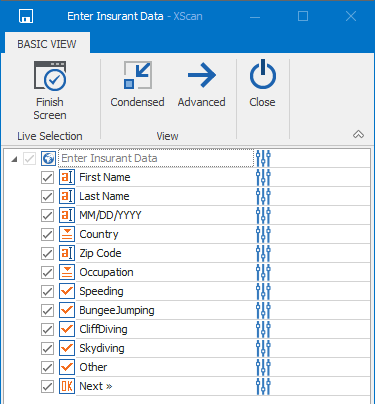
Task: Open settings sliders for First Name
Action: (263, 177)
